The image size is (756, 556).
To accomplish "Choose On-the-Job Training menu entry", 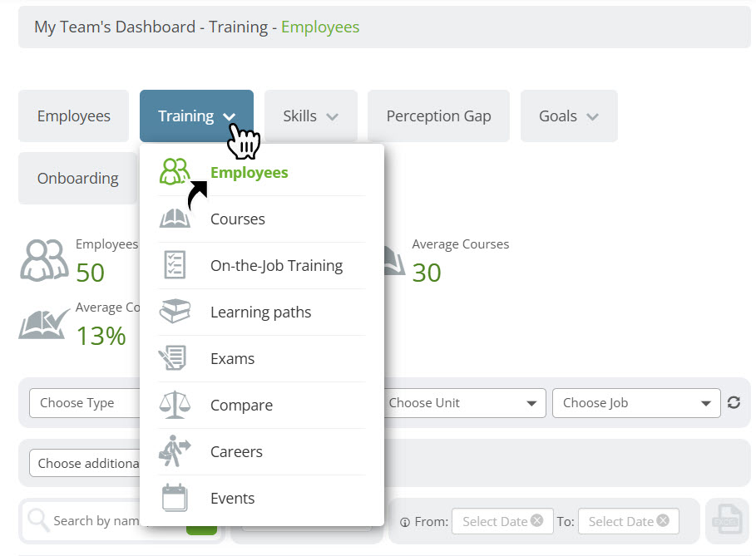I will 262,265.
